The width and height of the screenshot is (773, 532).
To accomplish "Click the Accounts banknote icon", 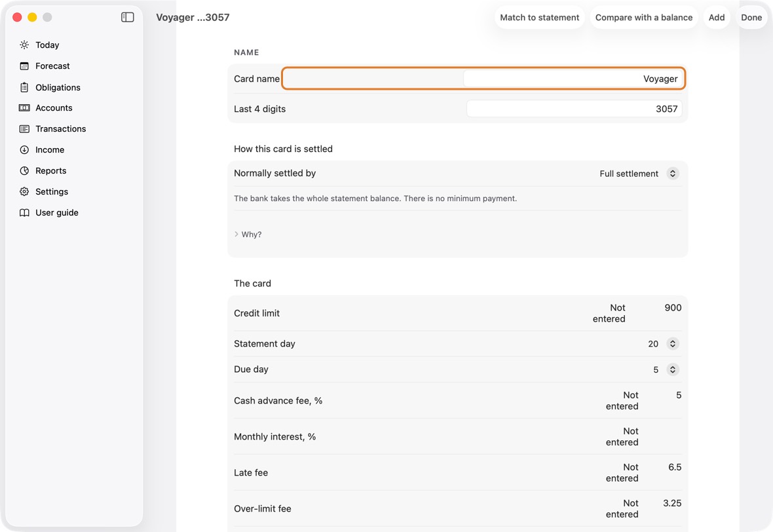I will (x=24, y=108).
